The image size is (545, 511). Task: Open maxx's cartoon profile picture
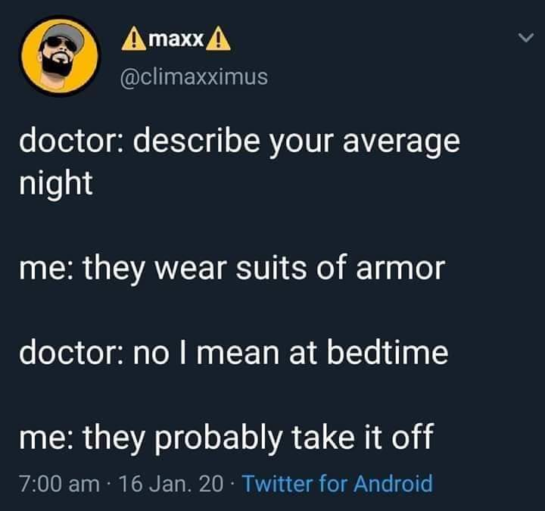(59, 56)
